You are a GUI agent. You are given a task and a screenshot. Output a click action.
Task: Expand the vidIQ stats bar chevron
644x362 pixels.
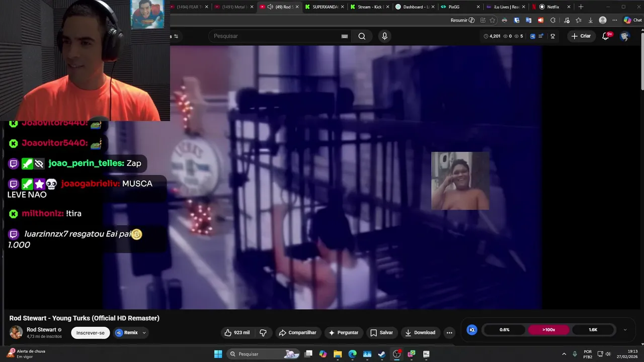[x=625, y=330]
